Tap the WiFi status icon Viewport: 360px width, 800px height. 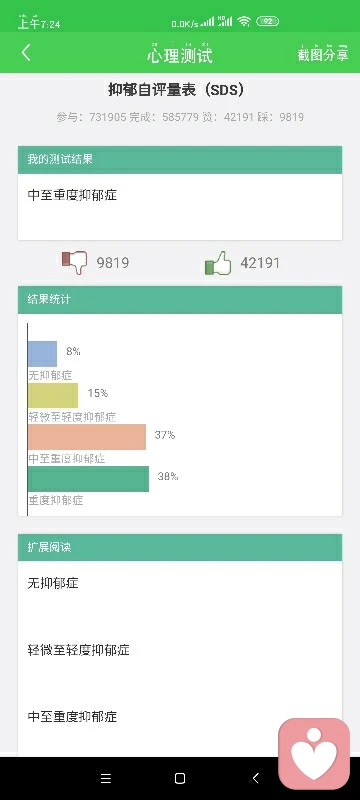(x=244, y=21)
